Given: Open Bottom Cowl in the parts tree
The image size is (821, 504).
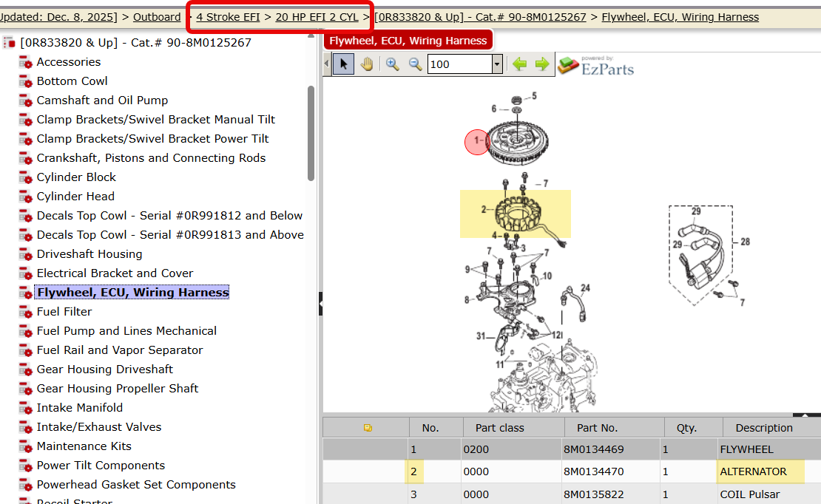Looking at the screenshot, I should pos(72,81).
